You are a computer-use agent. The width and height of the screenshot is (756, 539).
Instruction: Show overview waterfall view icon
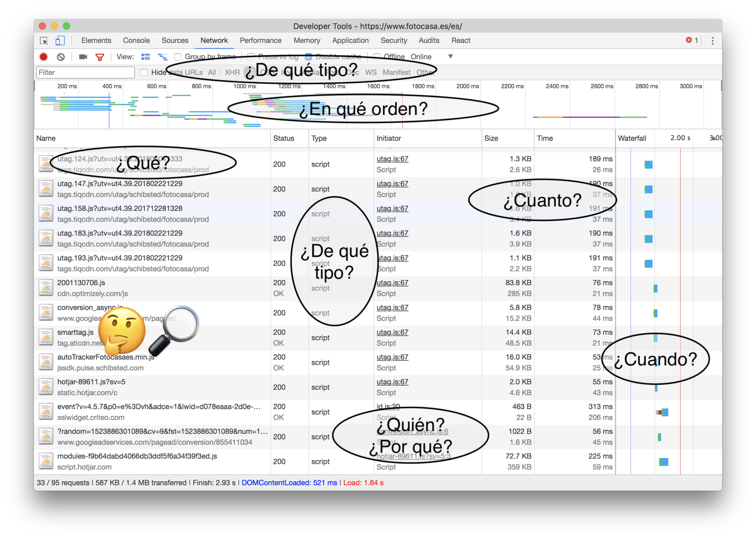(x=163, y=57)
